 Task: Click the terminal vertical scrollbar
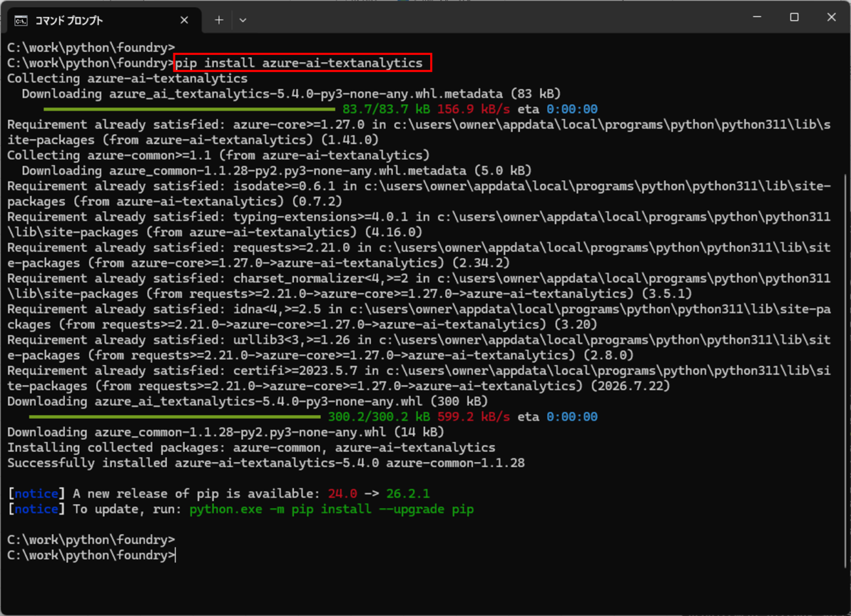tap(846, 371)
